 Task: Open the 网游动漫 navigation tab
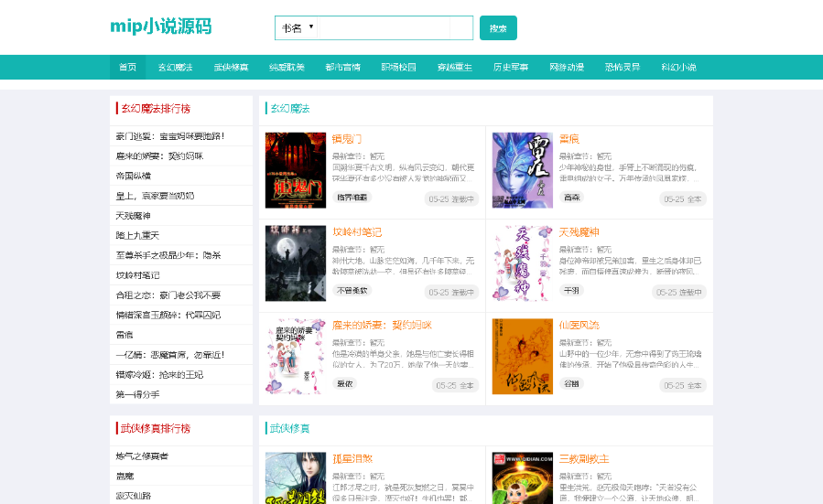point(567,67)
